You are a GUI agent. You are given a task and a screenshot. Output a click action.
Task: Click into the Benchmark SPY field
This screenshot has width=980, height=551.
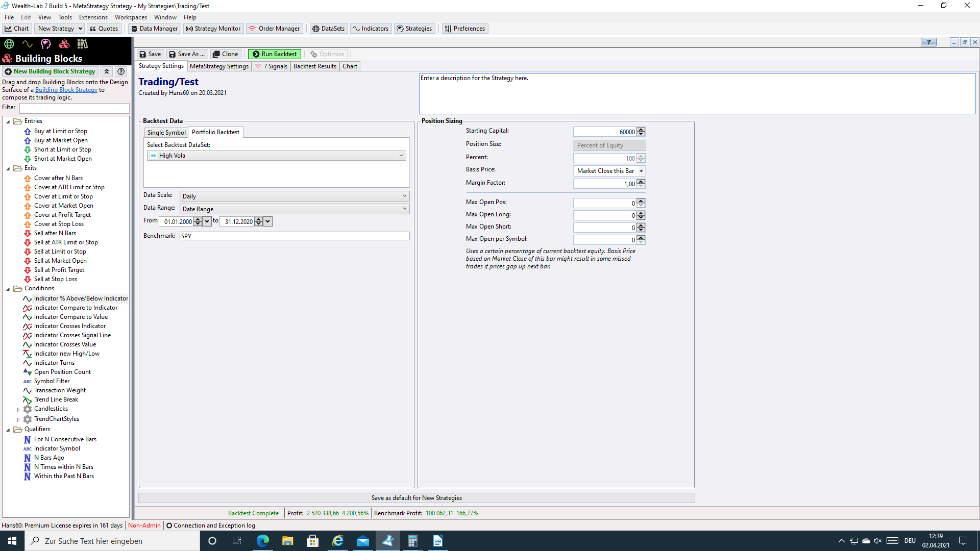click(x=294, y=236)
